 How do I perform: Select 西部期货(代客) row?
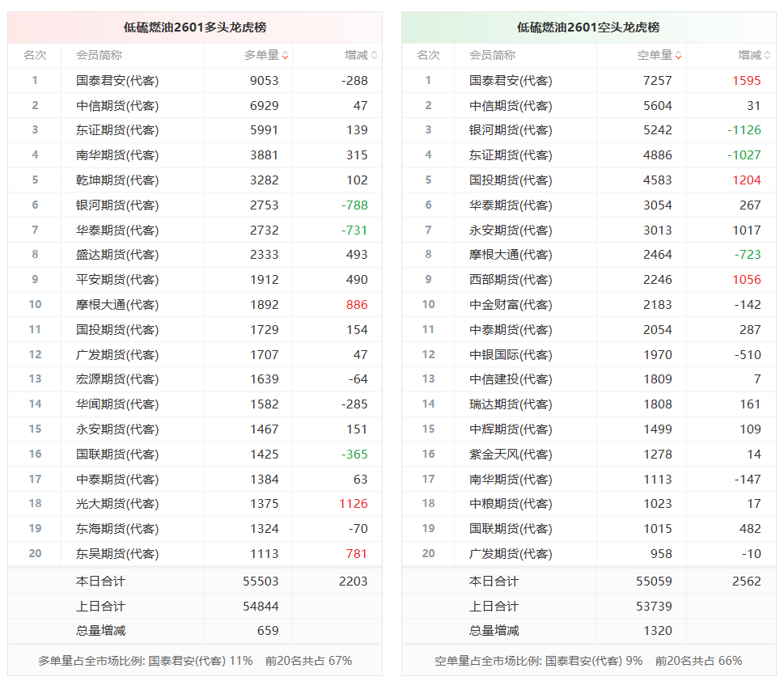click(588, 280)
